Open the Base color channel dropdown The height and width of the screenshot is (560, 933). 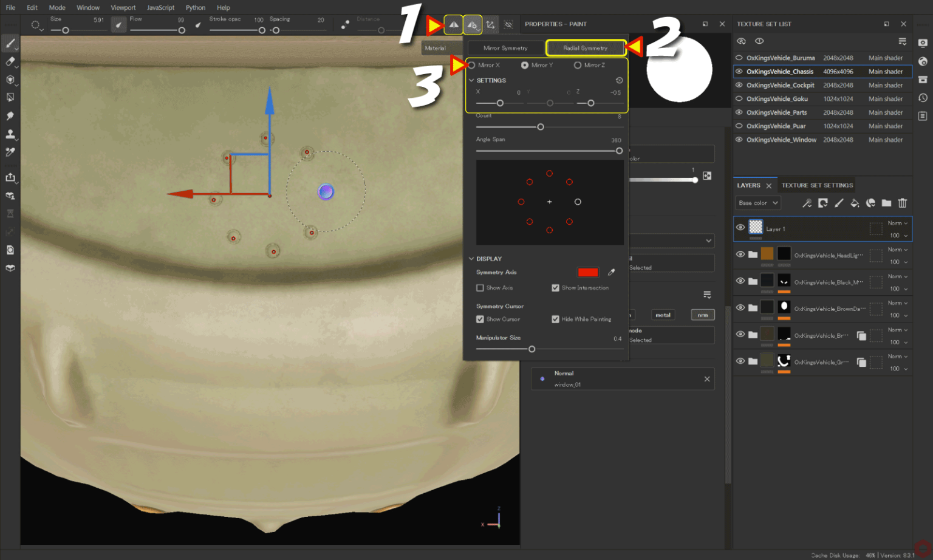click(x=757, y=203)
